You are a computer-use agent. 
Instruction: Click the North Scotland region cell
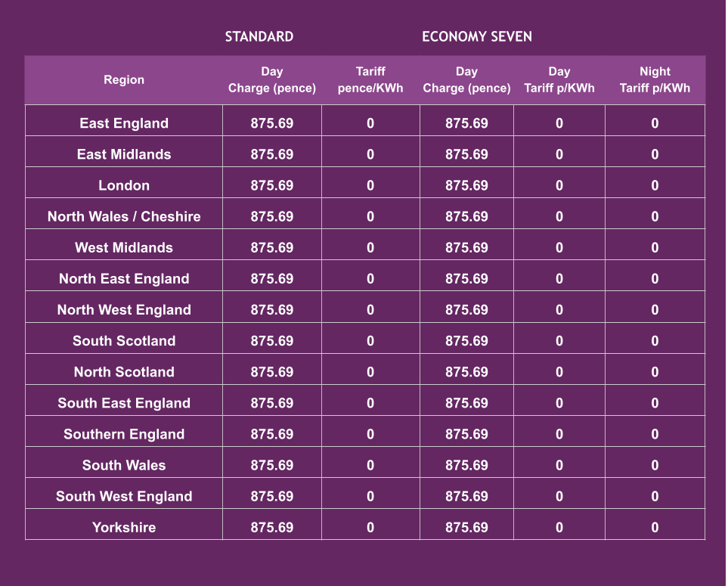click(124, 371)
